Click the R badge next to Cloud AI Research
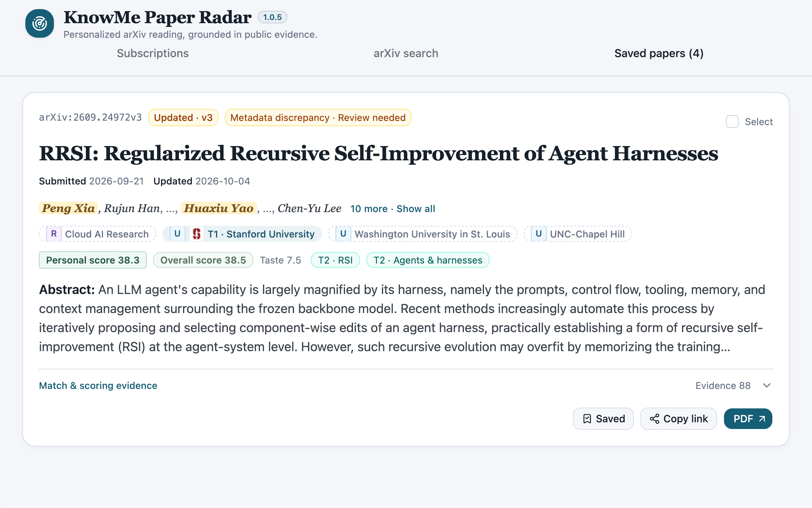Screen dimensions: 812x508 (54, 234)
